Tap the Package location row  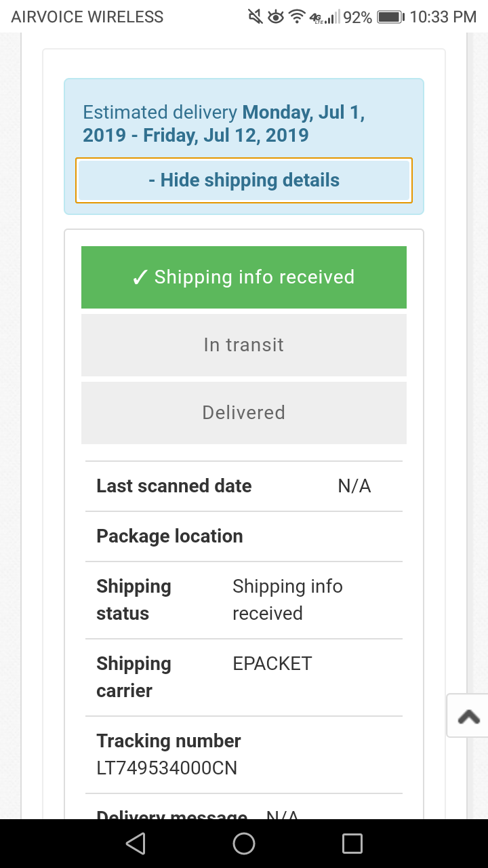[244, 536]
